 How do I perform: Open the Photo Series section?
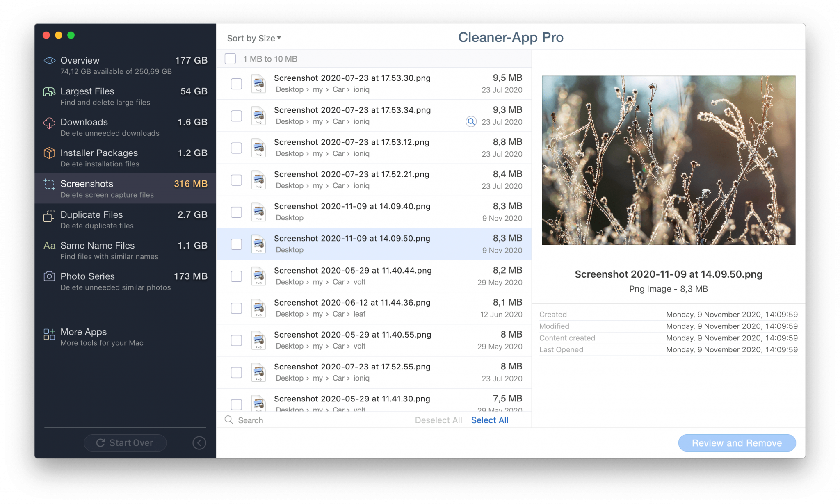pyautogui.click(x=125, y=281)
